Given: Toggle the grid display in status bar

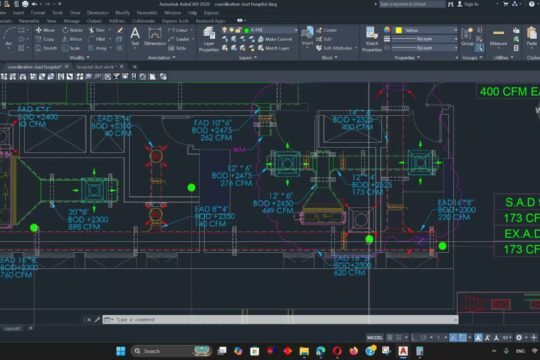Looking at the screenshot, I should (390, 338).
